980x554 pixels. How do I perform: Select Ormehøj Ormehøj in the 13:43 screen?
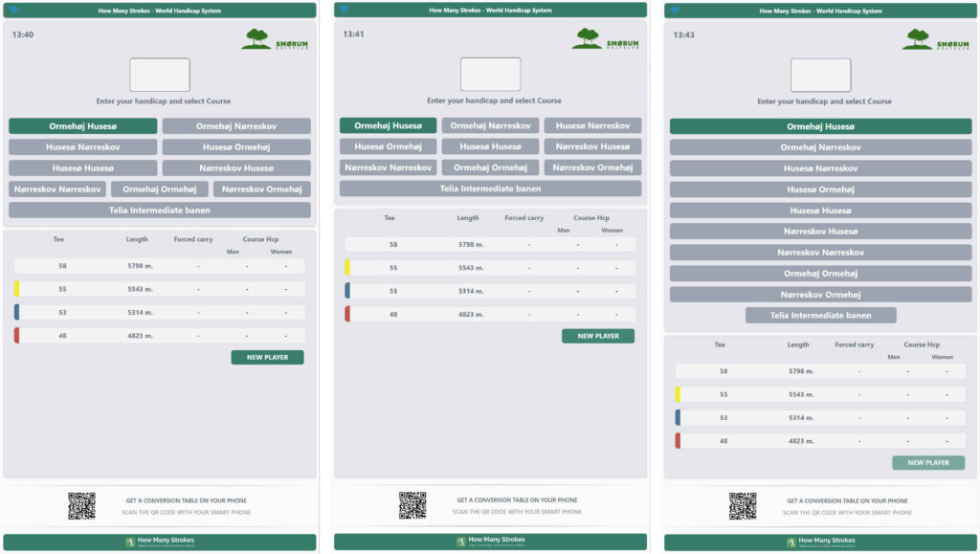pyautogui.click(x=820, y=274)
